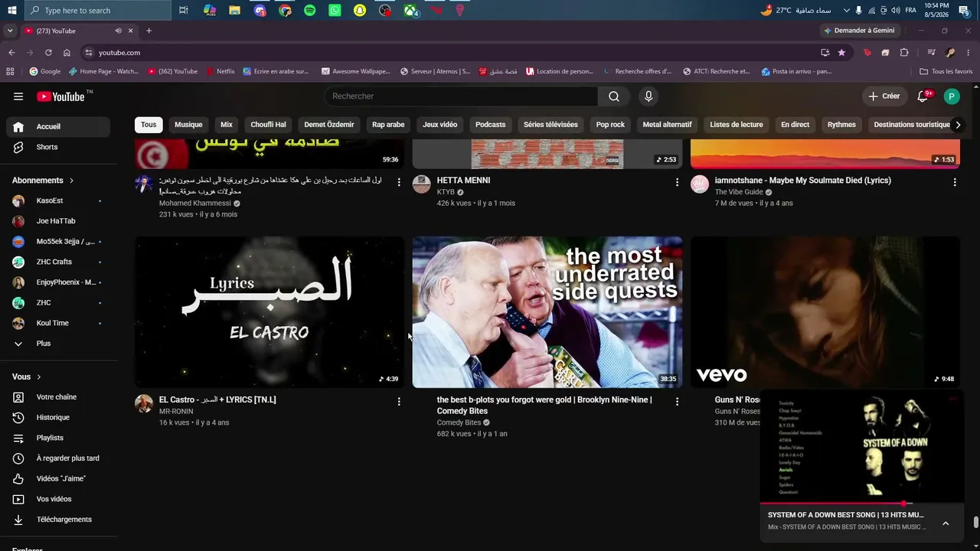Click the microphone icon in the system tray
Screen dimensions: 980x551
click(x=859, y=11)
